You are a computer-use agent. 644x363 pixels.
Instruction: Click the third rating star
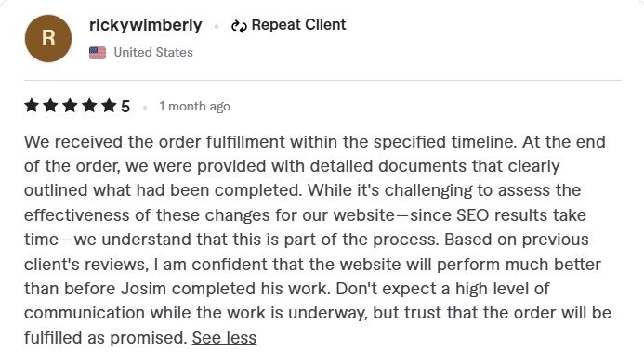click(71, 106)
